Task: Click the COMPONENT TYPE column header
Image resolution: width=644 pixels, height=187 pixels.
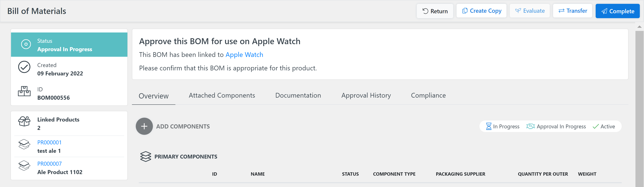Action: (394, 174)
